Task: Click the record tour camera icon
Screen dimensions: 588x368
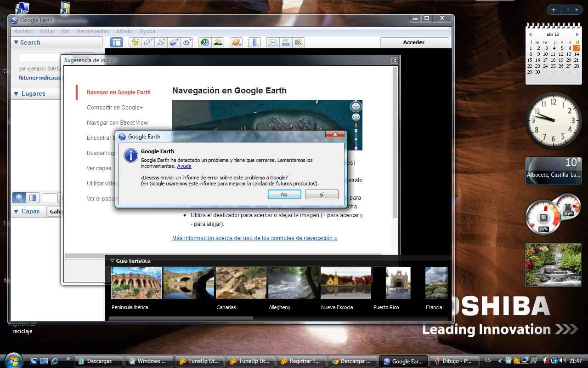Action: pos(187,42)
